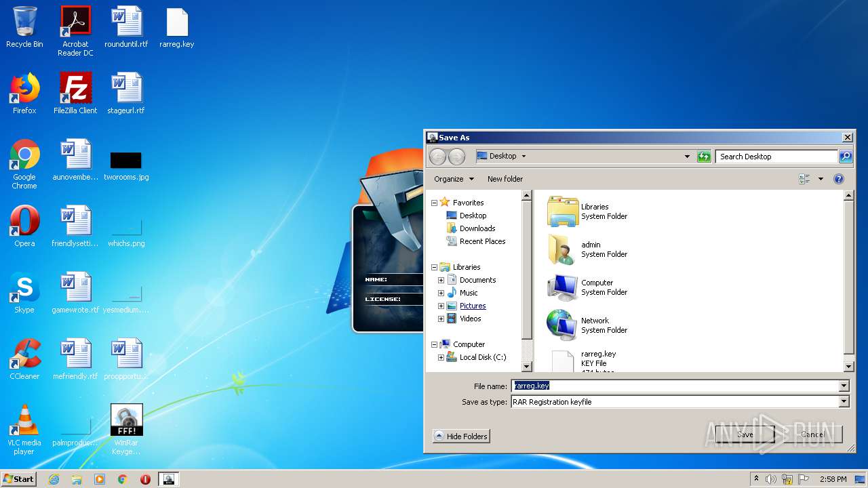This screenshot has height=488, width=868.
Task: Click the clock in the taskbar
Action: tap(833, 479)
